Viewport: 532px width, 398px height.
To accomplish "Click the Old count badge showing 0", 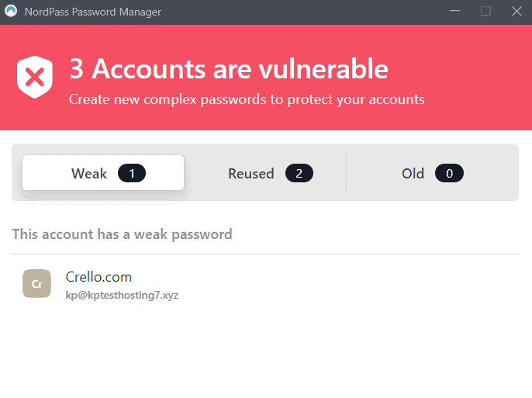I will click(x=449, y=173).
